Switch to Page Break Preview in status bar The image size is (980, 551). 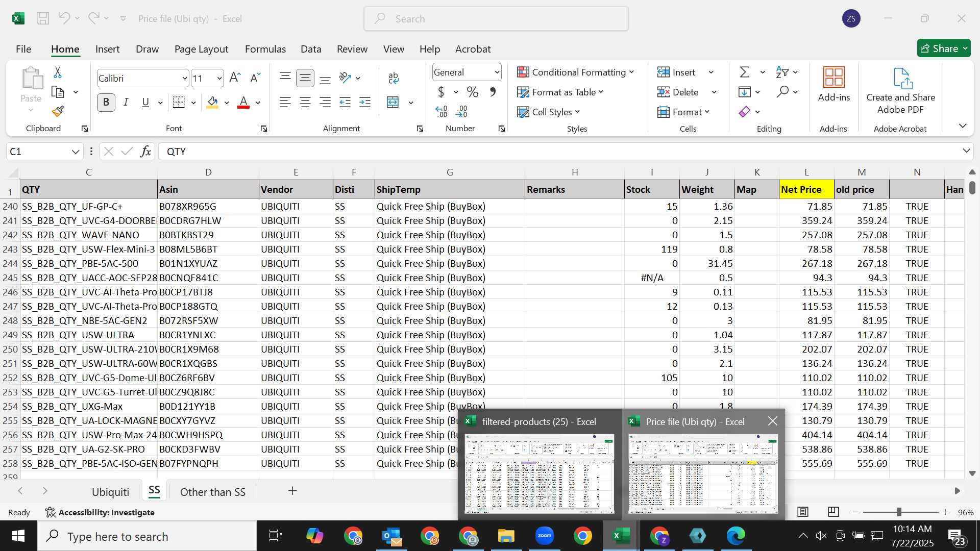834,512
